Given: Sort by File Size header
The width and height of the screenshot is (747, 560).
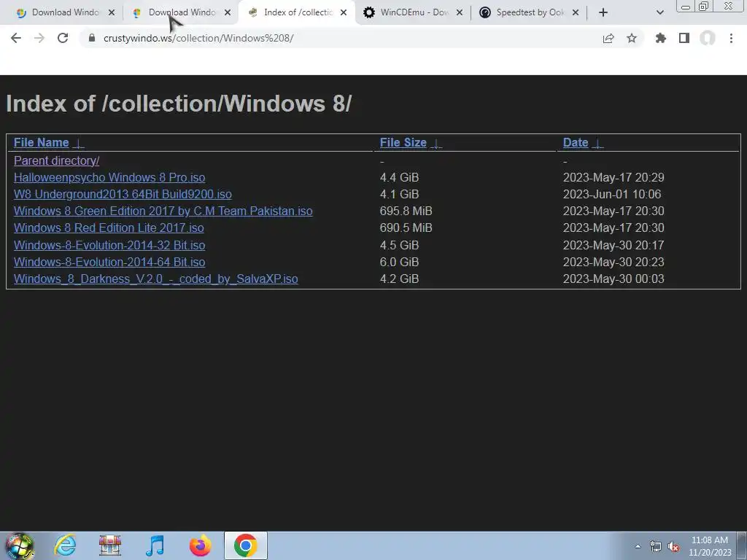Looking at the screenshot, I should 403,142.
